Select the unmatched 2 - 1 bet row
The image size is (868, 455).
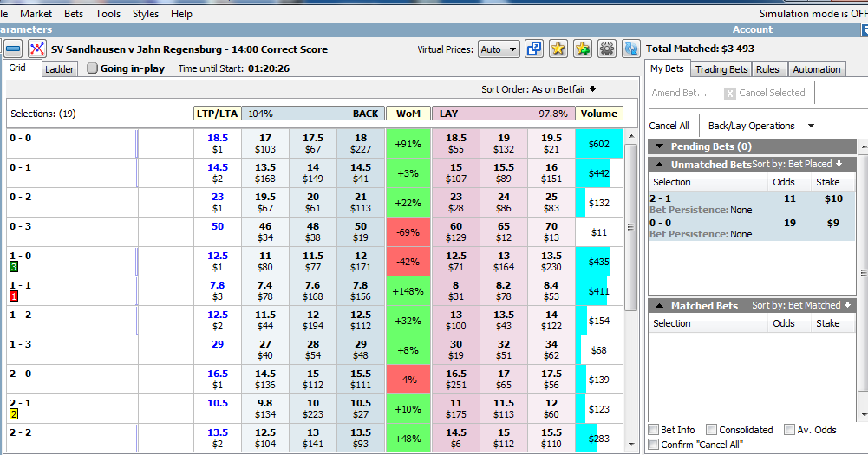point(751,204)
